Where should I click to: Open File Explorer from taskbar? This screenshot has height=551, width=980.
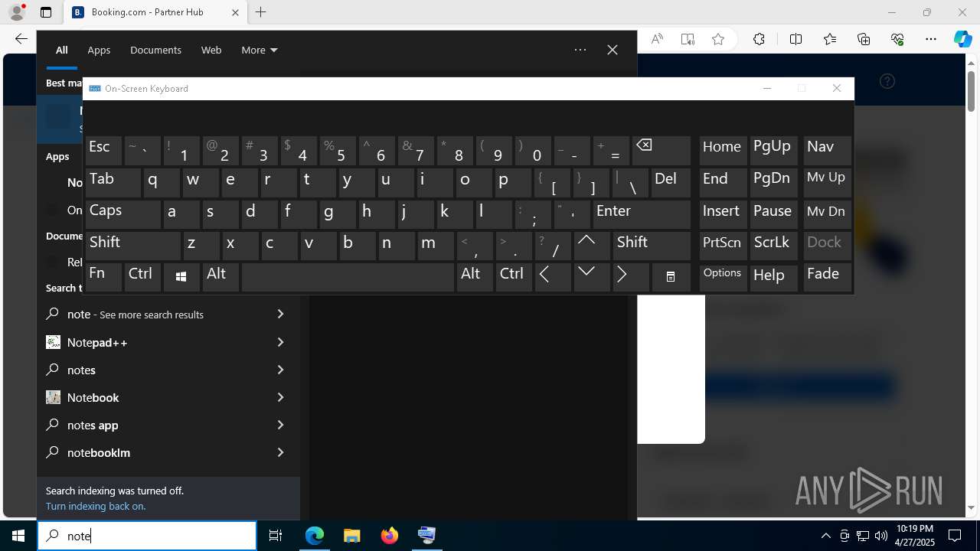click(351, 536)
